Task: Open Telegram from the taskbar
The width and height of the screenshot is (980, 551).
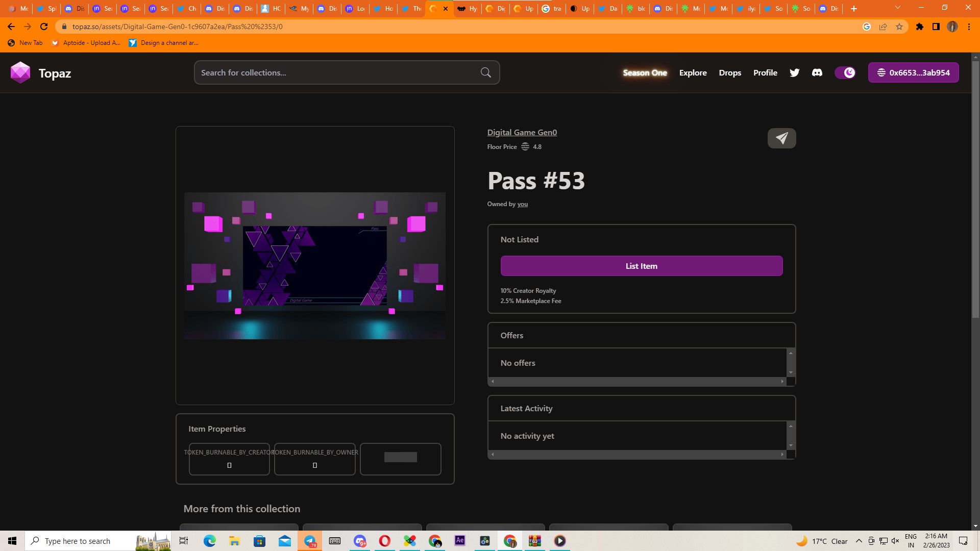Action: tap(310, 541)
